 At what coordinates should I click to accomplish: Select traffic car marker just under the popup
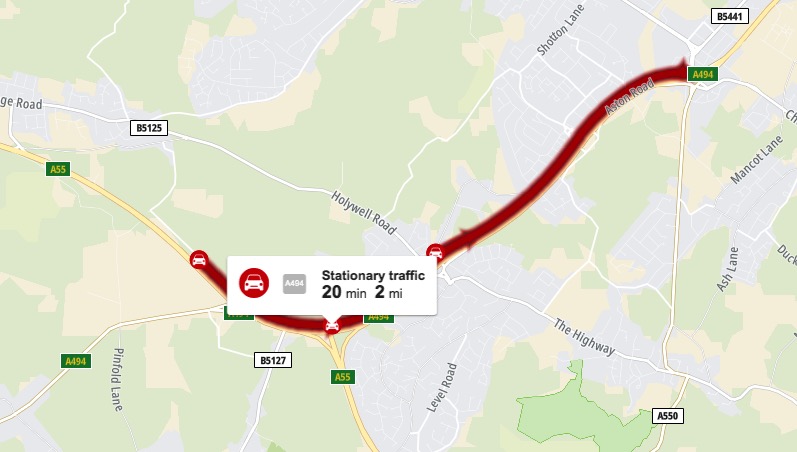[x=332, y=325]
